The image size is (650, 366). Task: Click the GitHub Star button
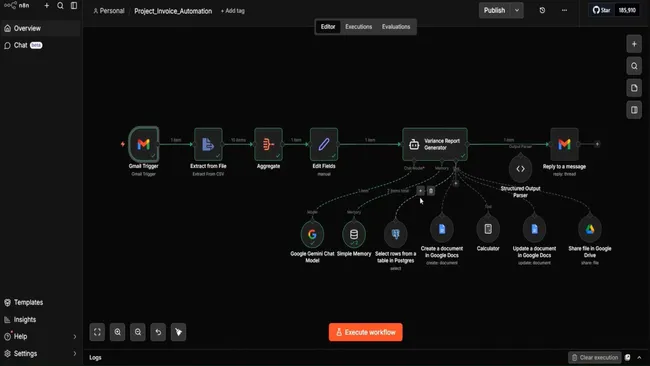pyautogui.click(x=601, y=10)
